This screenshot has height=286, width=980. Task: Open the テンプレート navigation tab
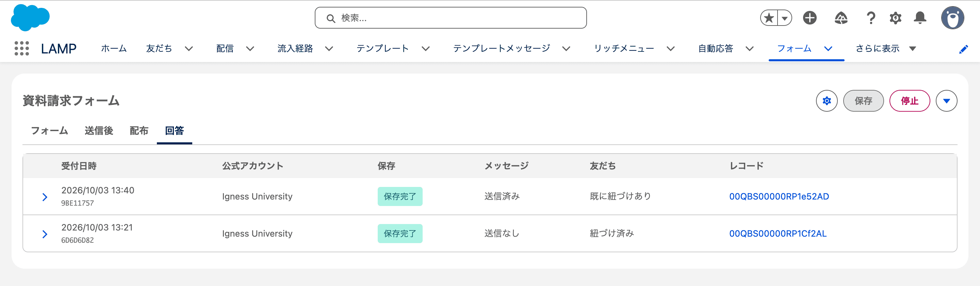coord(383,48)
